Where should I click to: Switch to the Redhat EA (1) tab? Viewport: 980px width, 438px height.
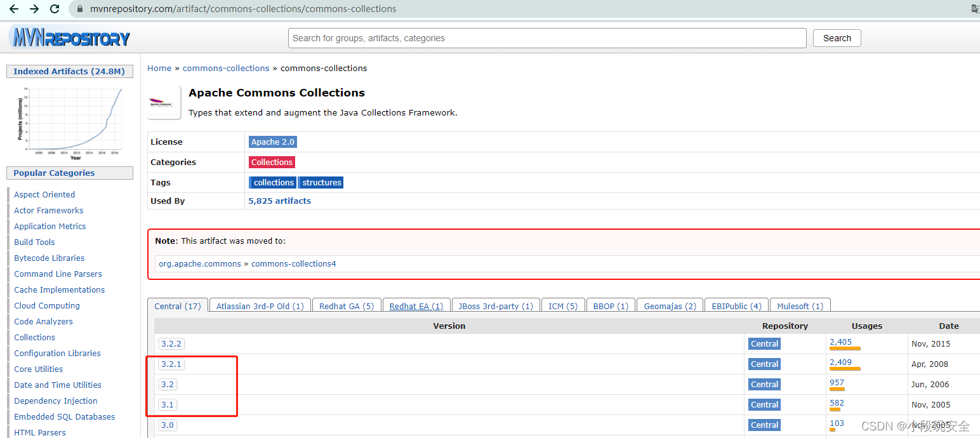pos(416,306)
